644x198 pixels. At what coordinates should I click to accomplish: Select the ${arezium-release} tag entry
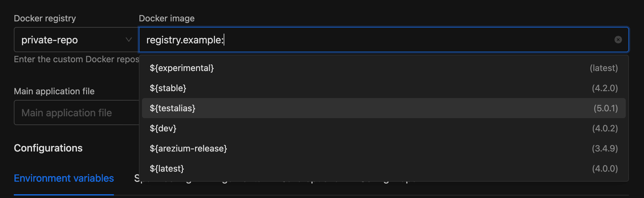(x=188, y=148)
